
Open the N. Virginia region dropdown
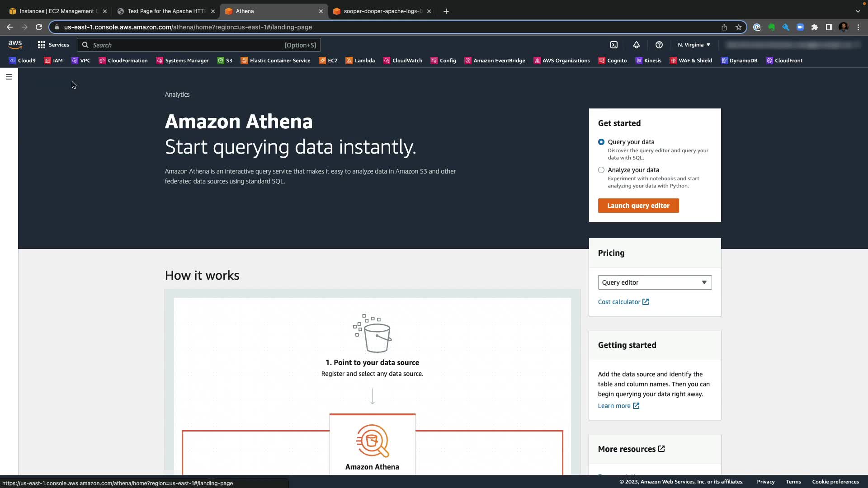click(x=694, y=45)
